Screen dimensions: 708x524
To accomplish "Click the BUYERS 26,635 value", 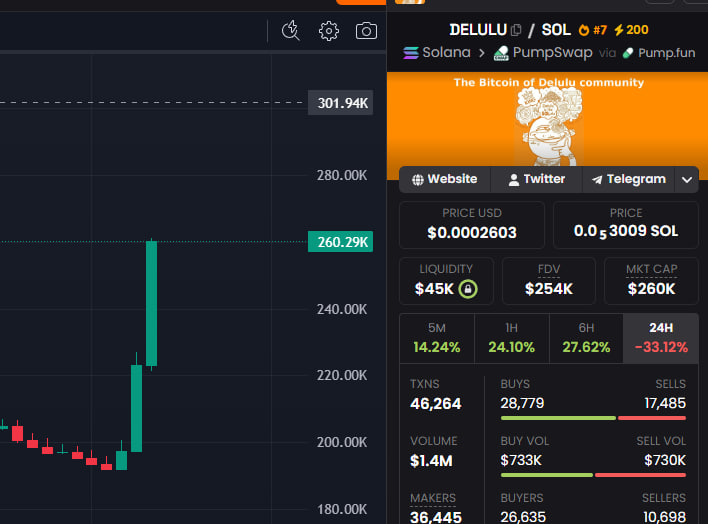I will point(523,517).
